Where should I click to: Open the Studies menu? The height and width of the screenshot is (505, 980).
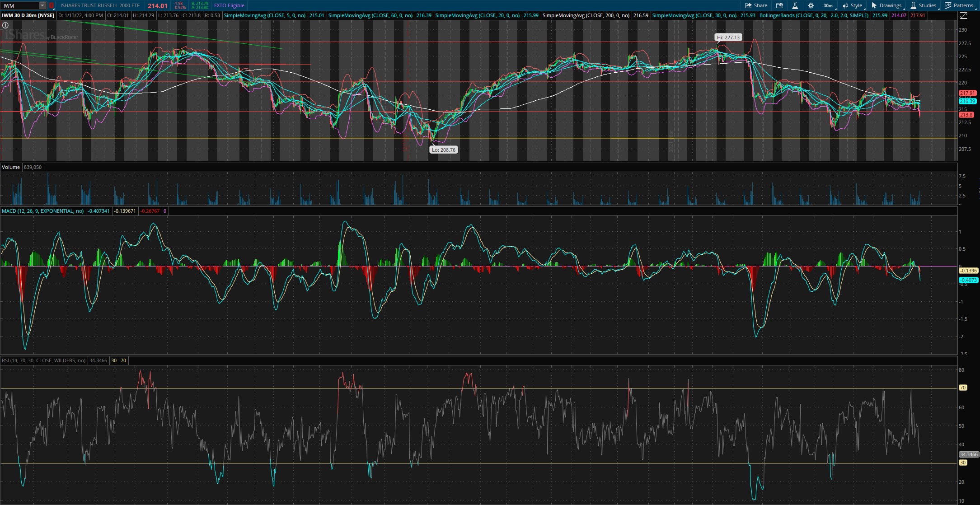(x=924, y=5)
